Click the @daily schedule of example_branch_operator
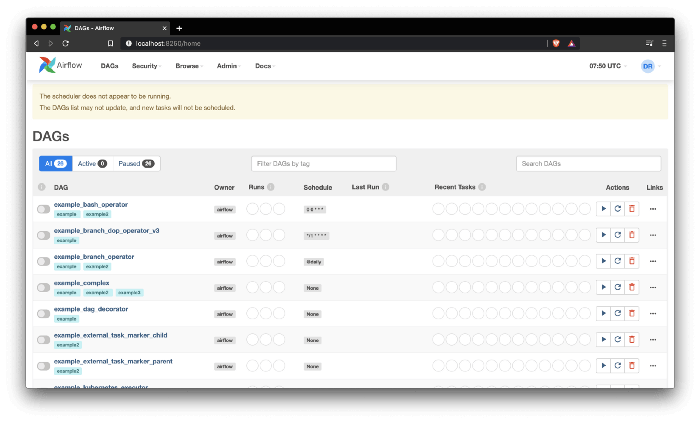Viewport: 700px width, 422px height. tap(314, 262)
